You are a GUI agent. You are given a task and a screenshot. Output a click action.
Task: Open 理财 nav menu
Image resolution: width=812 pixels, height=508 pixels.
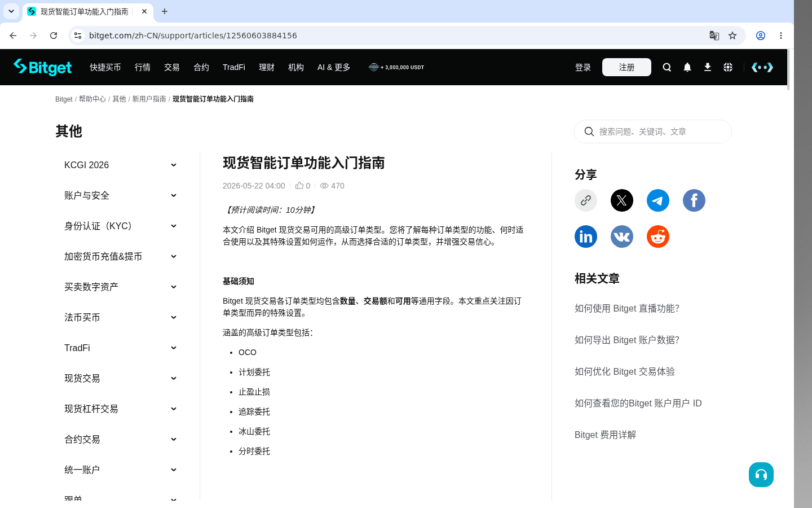267,67
